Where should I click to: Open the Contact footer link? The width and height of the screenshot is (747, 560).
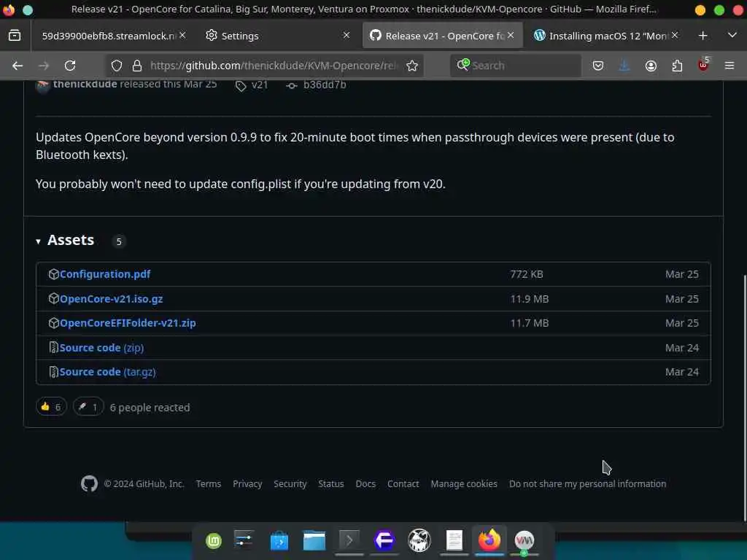403,484
